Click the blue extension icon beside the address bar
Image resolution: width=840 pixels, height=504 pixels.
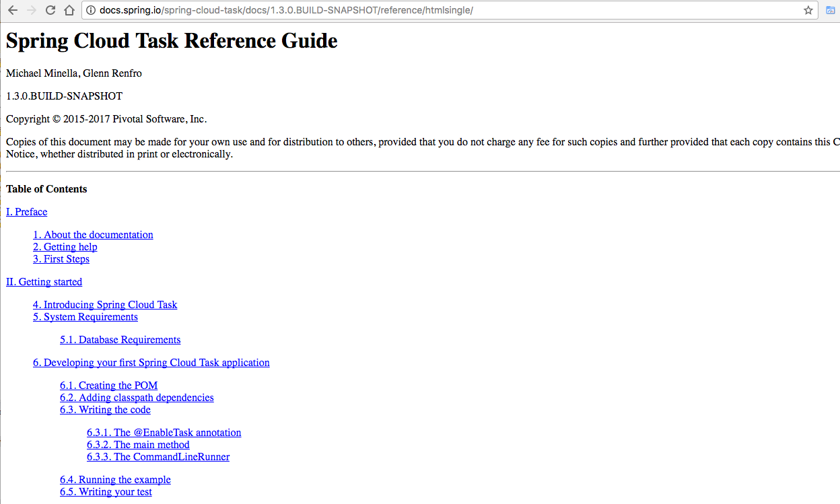click(831, 10)
